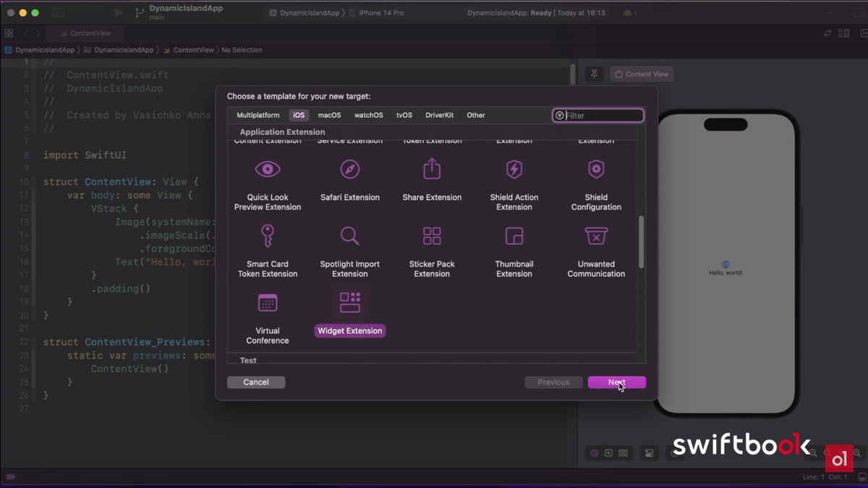Choose the Virtual Conference template
Image resolution: width=868 pixels, height=488 pixels.
click(268, 318)
